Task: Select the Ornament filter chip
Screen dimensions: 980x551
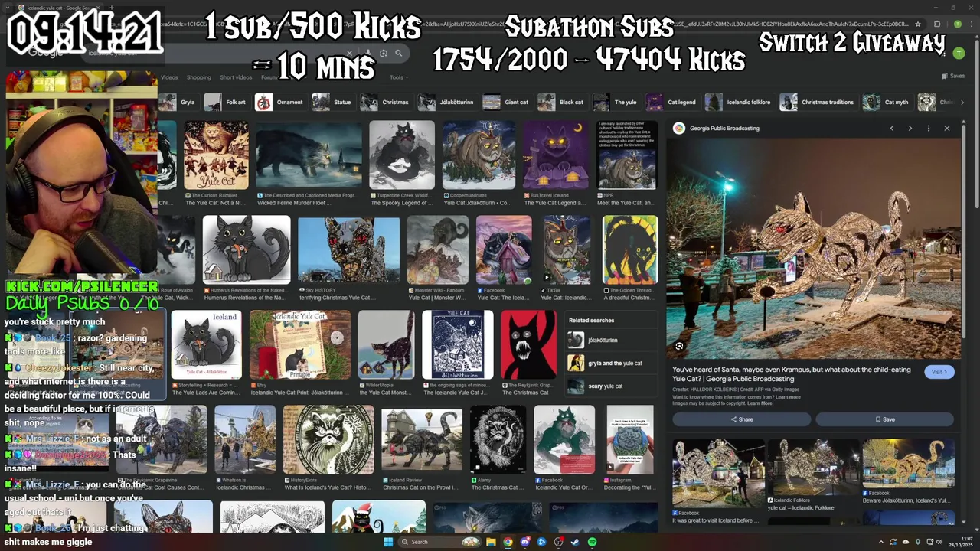Action: click(x=280, y=103)
